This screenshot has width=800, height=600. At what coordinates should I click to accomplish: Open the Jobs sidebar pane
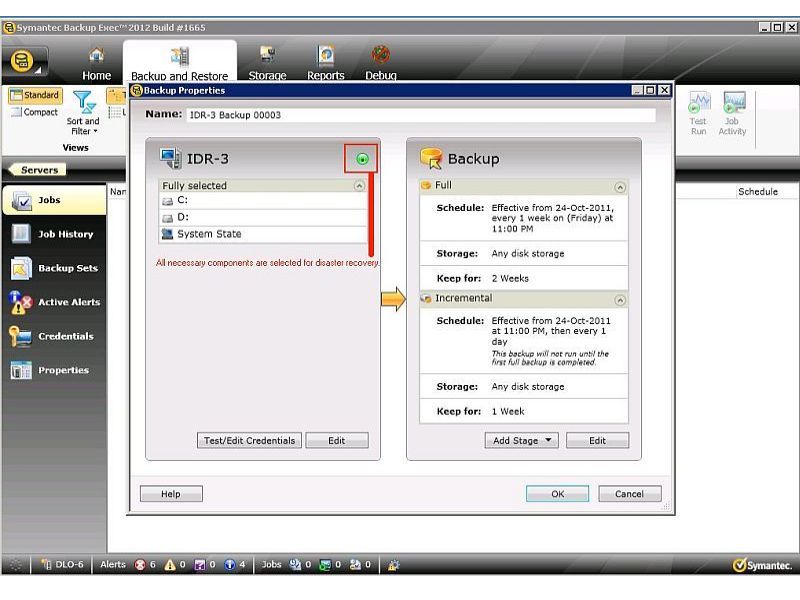pos(54,200)
